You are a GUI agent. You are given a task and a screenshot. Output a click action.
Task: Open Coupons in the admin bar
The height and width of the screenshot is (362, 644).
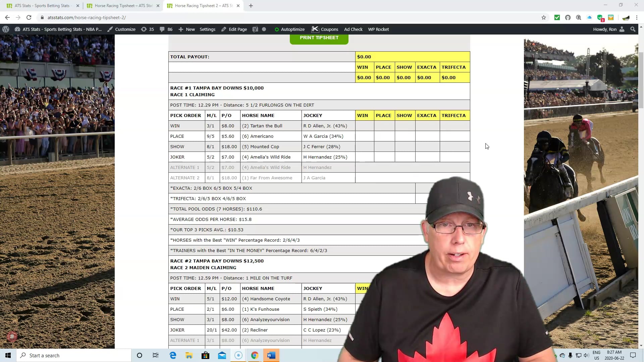(x=325, y=29)
